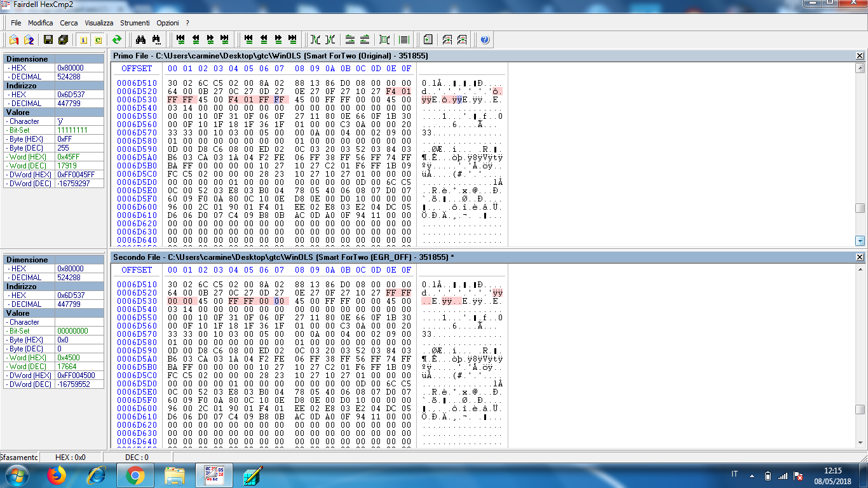Image resolution: width=868 pixels, height=488 pixels.
Task: Select offset row 0006D530 in Primo File
Action: click(x=137, y=100)
